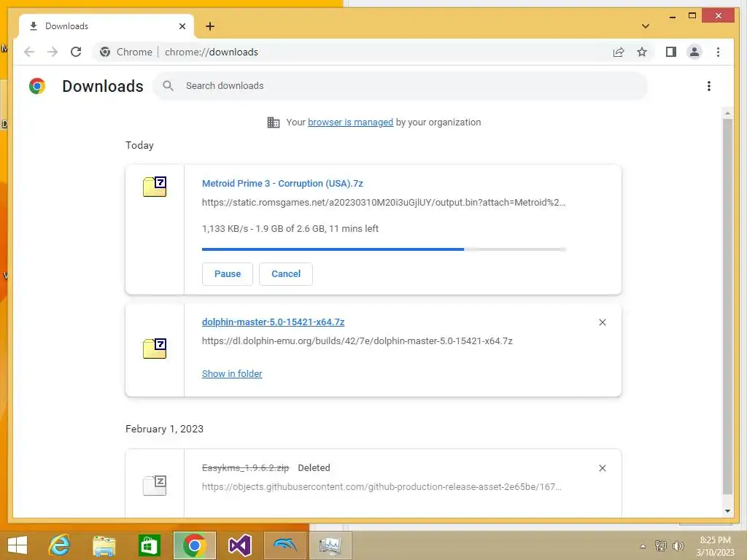Open Visual Studio from taskbar
This screenshot has width=747, height=560.
239,545
